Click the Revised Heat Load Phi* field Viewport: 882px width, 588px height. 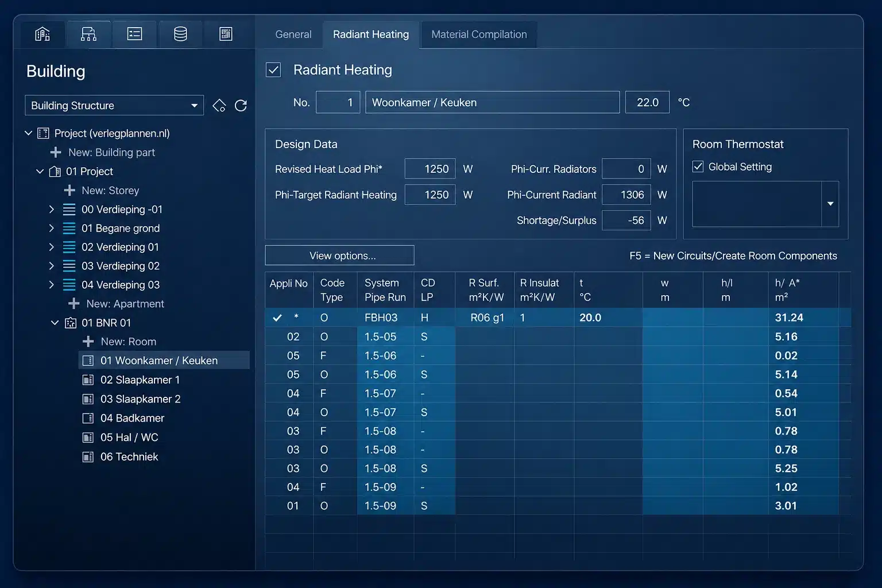coord(430,169)
